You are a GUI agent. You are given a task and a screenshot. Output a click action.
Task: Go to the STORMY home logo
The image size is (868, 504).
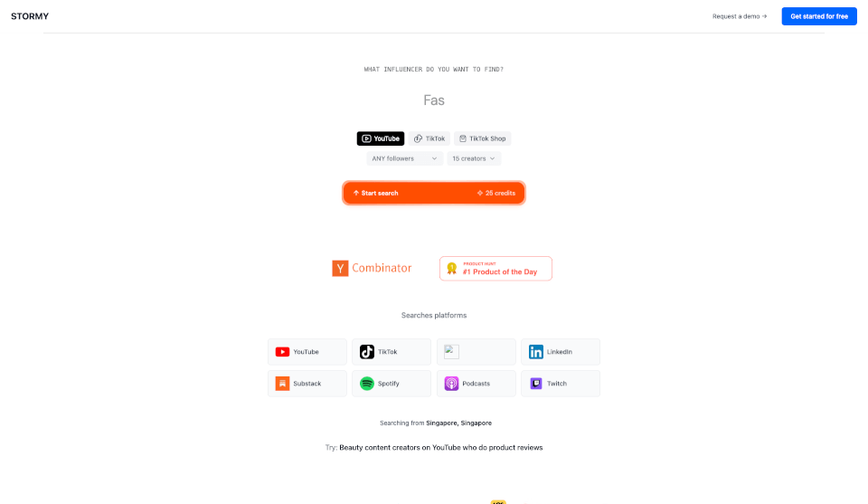(30, 16)
